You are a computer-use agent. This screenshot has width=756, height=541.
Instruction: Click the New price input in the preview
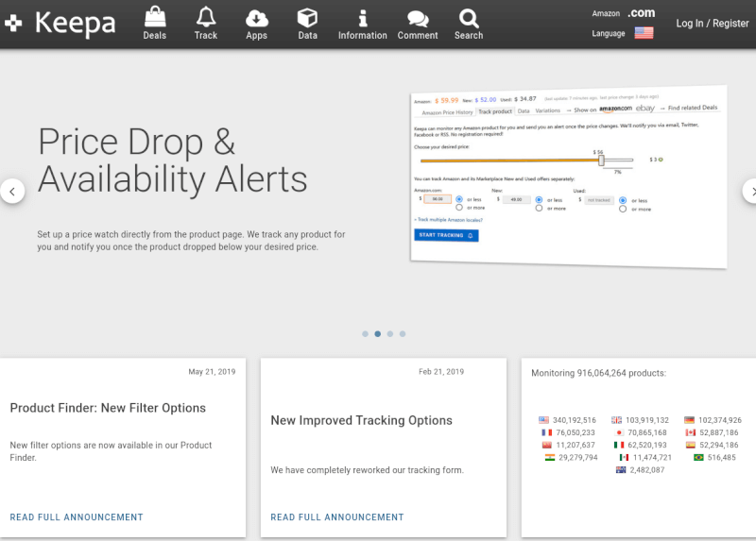click(516, 199)
